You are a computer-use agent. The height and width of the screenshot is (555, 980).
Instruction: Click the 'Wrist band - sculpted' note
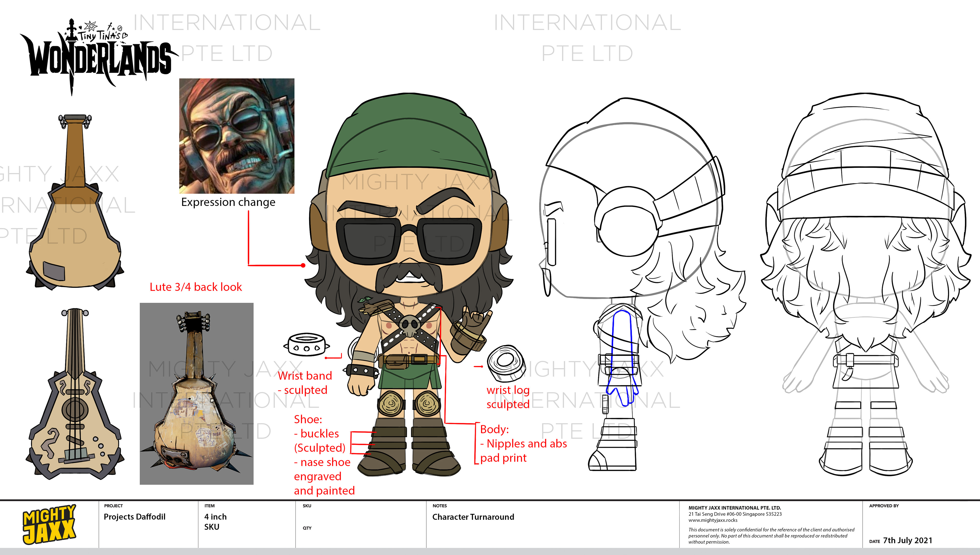tap(305, 383)
